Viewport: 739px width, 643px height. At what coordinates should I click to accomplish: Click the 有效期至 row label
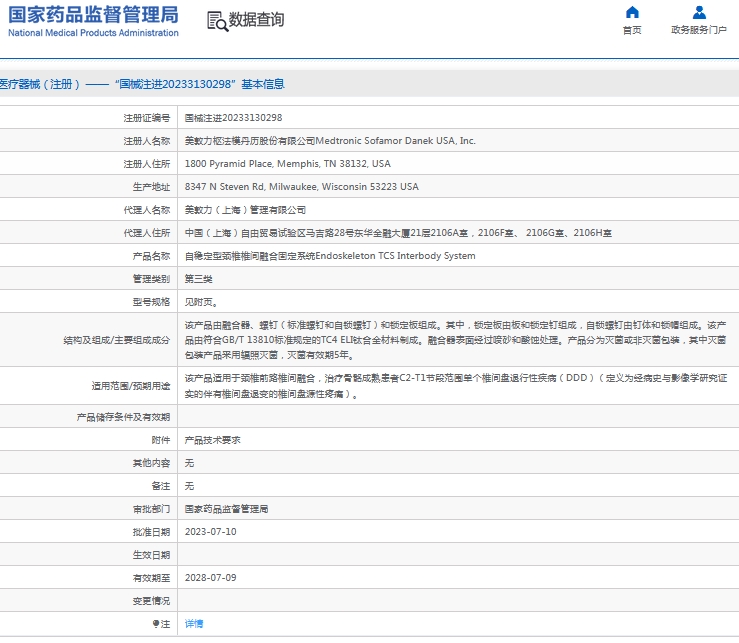pyautogui.click(x=151, y=578)
